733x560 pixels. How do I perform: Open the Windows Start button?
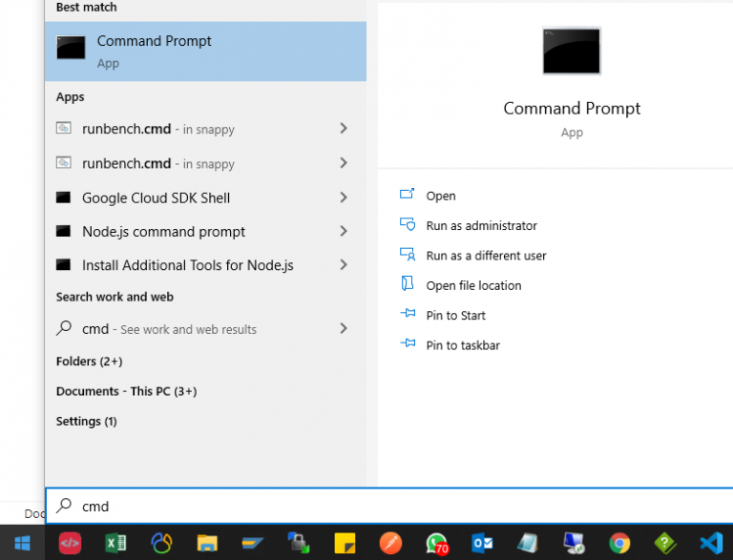[x=23, y=543]
